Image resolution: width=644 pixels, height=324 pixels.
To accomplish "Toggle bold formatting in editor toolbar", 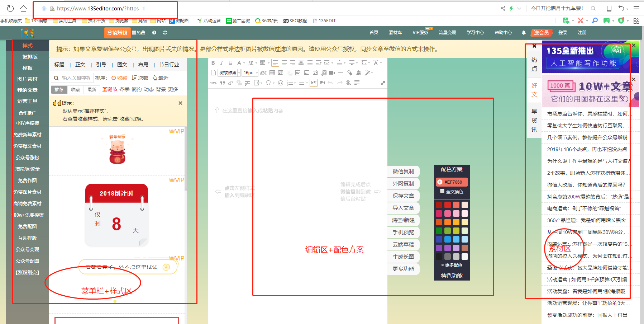I will [x=213, y=63].
